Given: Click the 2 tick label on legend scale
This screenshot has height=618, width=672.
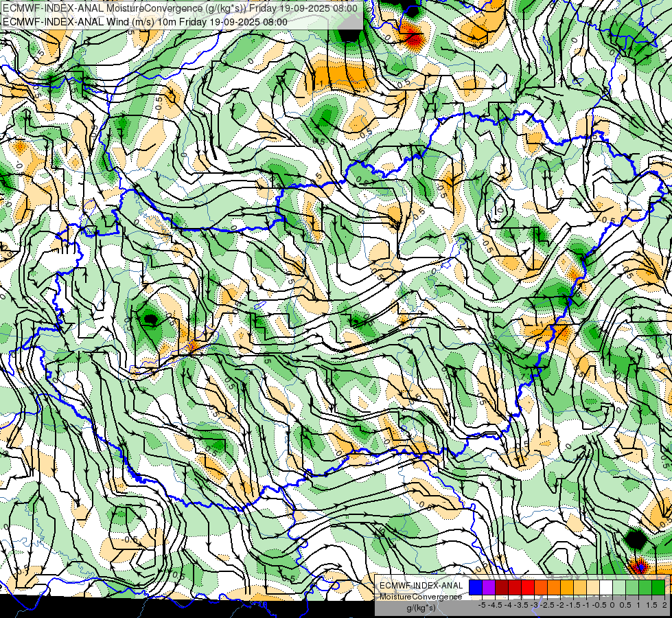Looking at the screenshot, I should [664, 605].
